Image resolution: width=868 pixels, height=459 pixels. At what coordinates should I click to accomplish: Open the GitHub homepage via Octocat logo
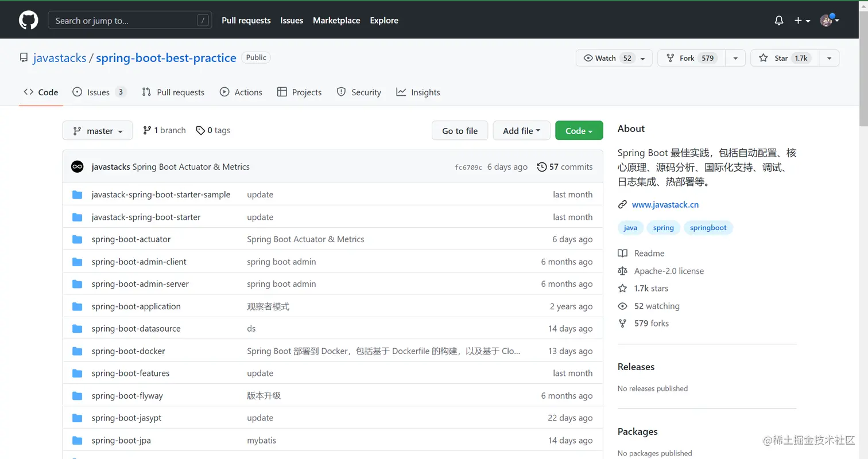(28, 21)
